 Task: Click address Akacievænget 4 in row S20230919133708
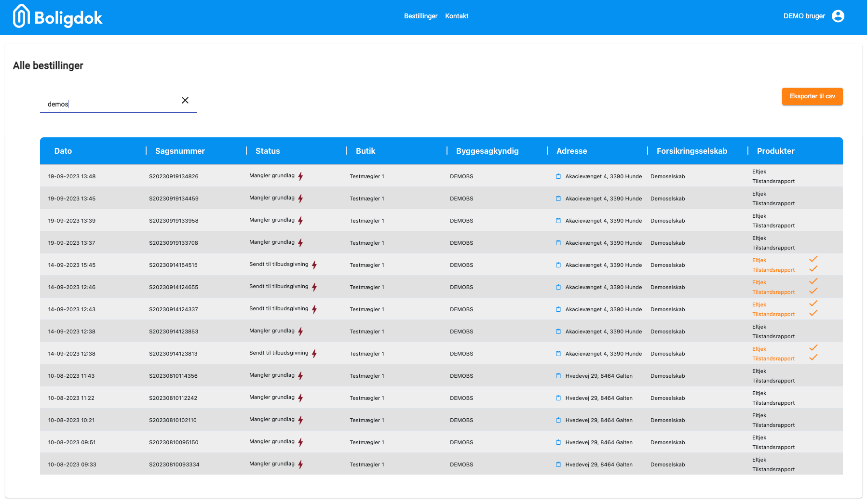604,243
